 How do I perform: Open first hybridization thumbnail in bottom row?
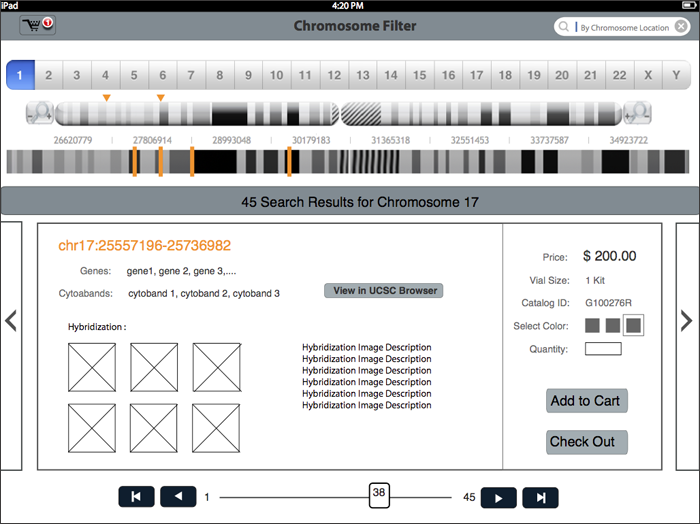point(92,428)
